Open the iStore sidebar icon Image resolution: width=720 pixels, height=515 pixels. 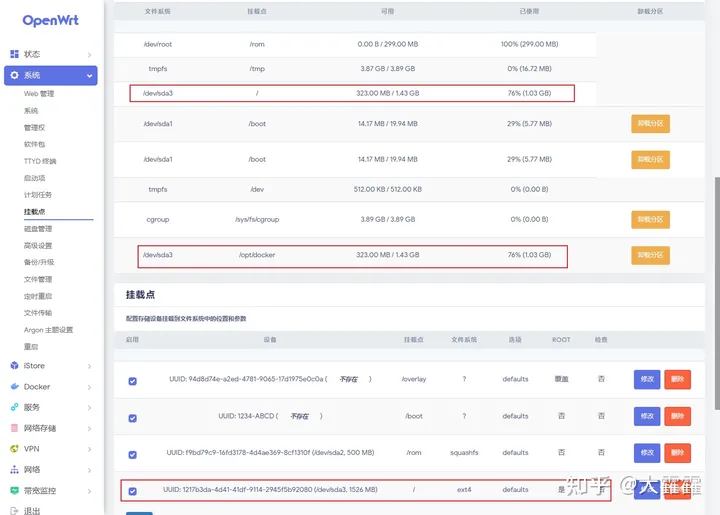14,366
